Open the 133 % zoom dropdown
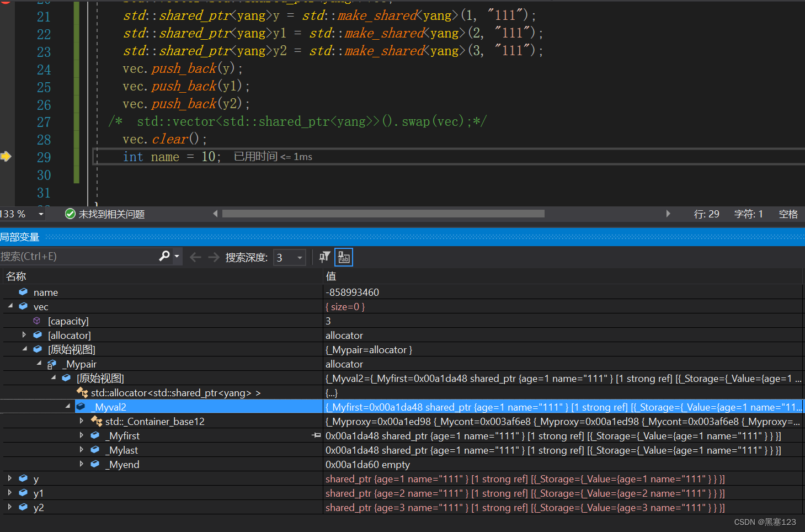805x532 pixels. tap(41, 214)
